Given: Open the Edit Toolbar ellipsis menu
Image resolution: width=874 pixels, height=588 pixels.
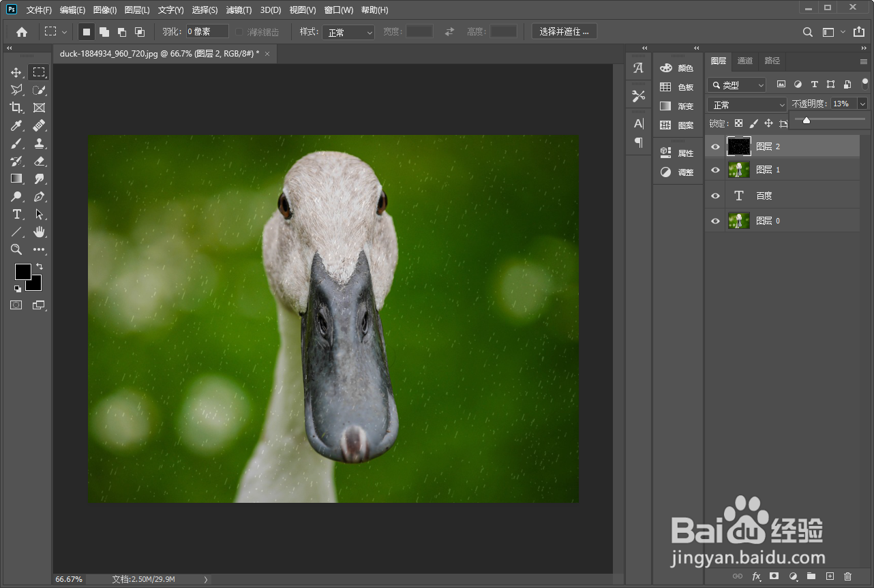Looking at the screenshot, I should click(x=39, y=249).
